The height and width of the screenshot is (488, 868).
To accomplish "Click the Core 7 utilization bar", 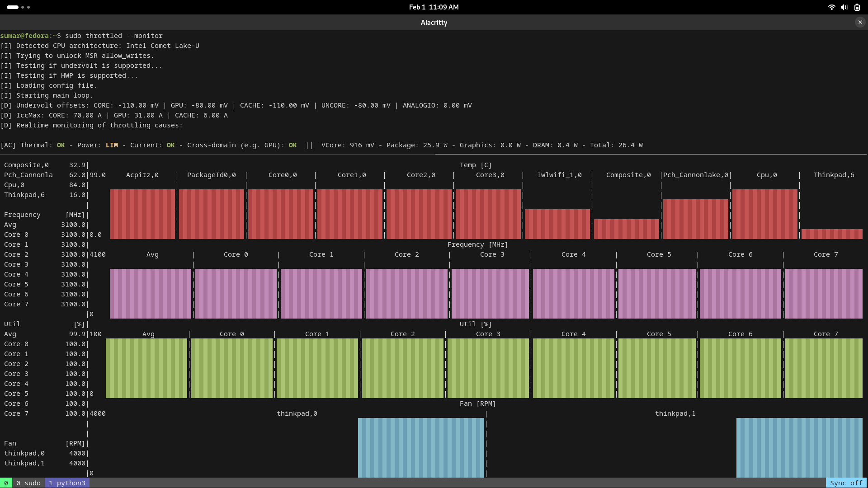I will tap(823, 368).
